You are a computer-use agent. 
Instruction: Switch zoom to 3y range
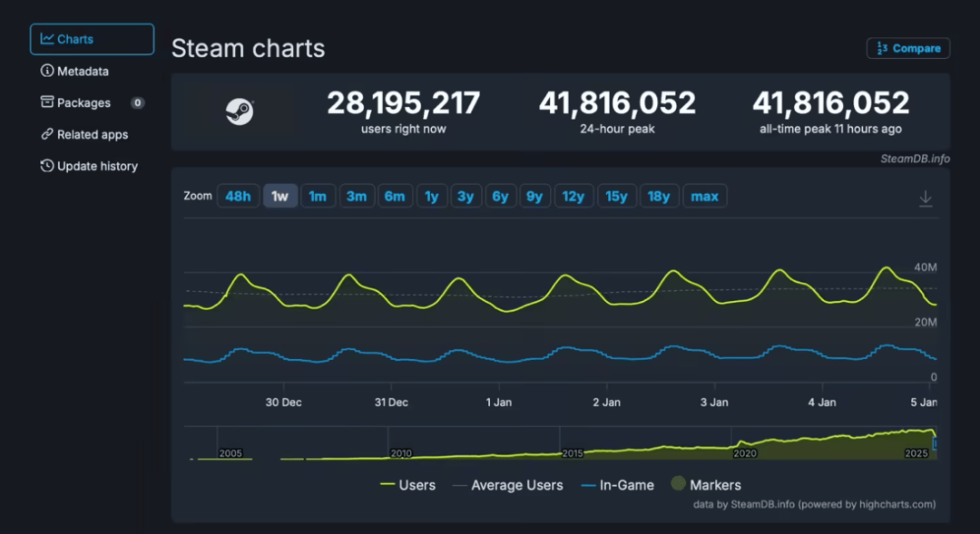click(x=465, y=196)
